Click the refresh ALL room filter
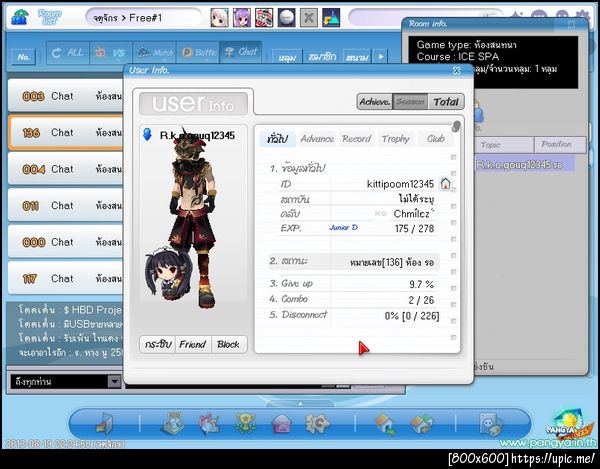600x469 pixels. click(x=68, y=52)
